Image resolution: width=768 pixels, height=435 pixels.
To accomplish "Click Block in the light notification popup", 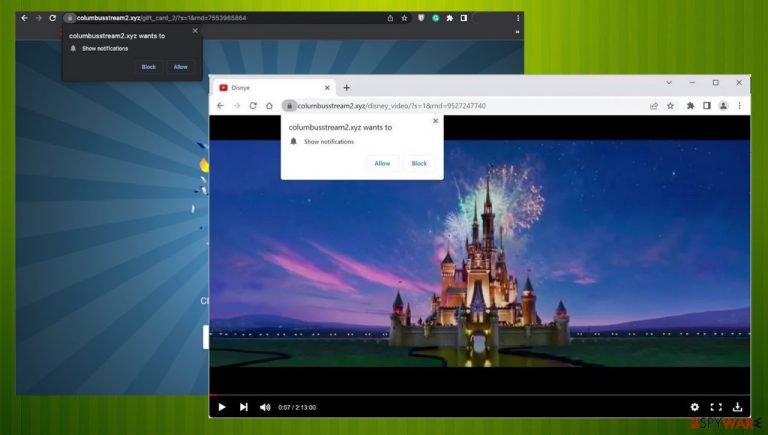I will pos(419,163).
